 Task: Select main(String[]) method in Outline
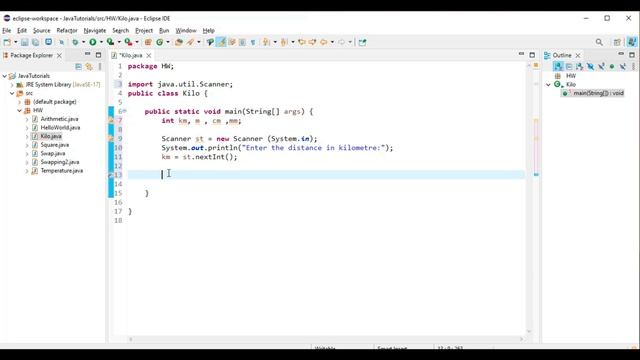(x=598, y=93)
